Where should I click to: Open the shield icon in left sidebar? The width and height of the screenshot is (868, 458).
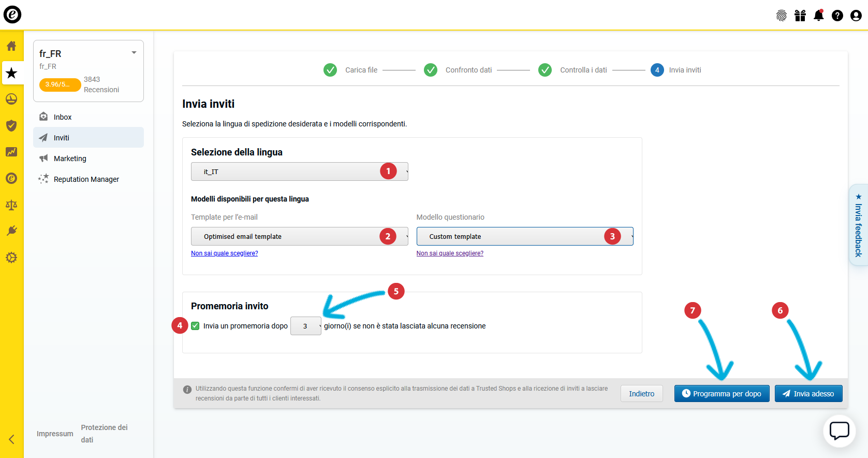click(x=11, y=125)
